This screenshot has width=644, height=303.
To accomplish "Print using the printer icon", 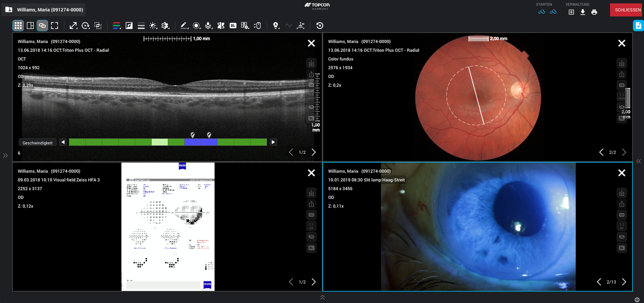I will pyautogui.click(x=594, y=12).
